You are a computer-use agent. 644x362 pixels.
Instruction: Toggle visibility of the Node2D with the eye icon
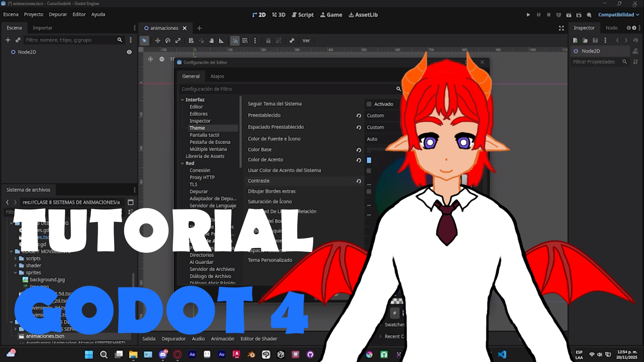(x=129, y=52)
